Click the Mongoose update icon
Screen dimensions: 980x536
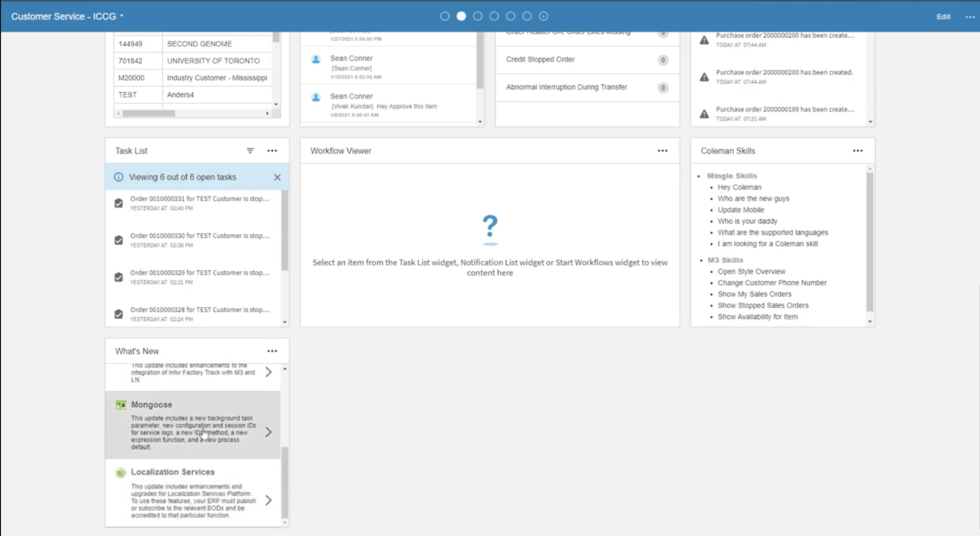(121, 405)
